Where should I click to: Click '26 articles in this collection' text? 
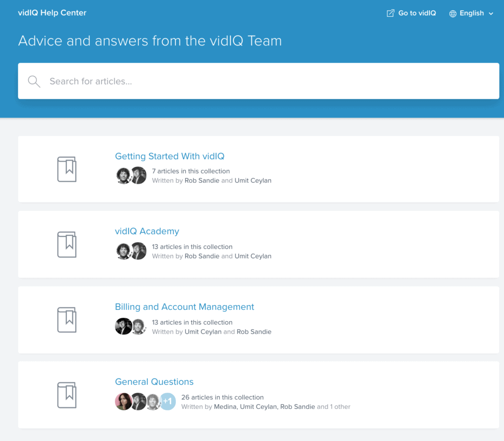[222, 398]
